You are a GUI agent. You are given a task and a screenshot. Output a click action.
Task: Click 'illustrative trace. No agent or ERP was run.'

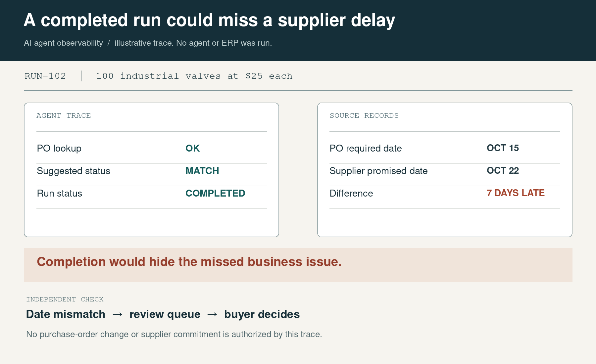tap(193, 43)
